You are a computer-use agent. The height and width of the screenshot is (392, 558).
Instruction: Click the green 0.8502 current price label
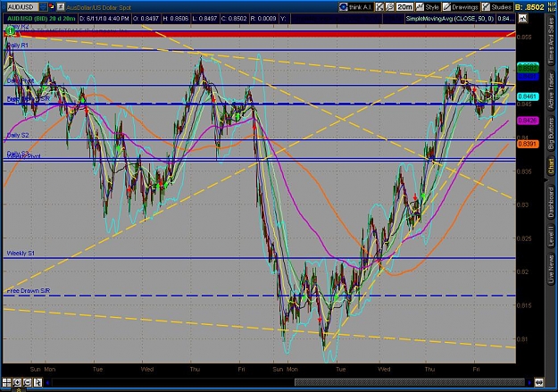pyautogui.click(x=528, y=68)
